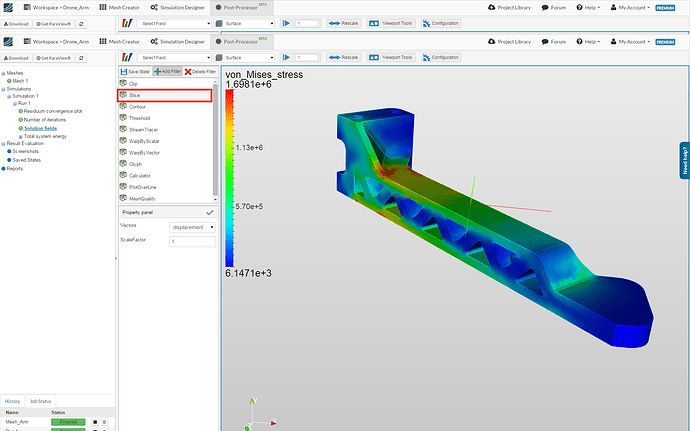Apply changes with Property panel checkmark
The width and height of the screenshot is (690, 431).
coord(209,213)
